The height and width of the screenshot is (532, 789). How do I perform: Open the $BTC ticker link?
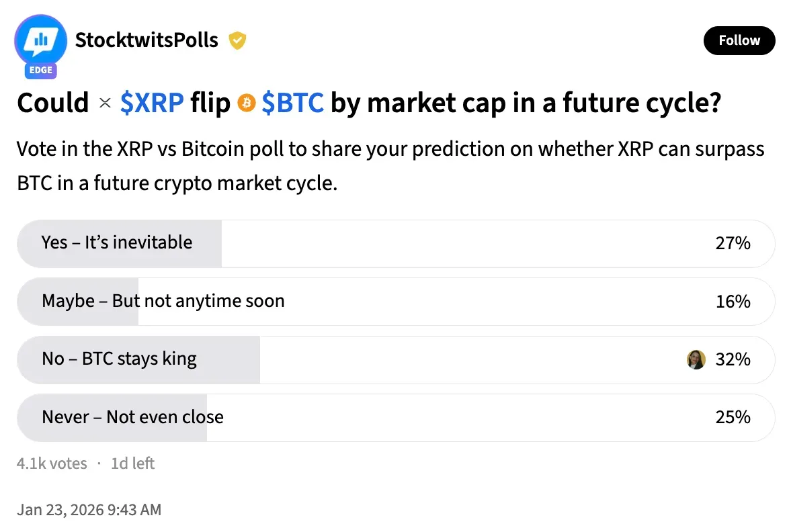292,103
